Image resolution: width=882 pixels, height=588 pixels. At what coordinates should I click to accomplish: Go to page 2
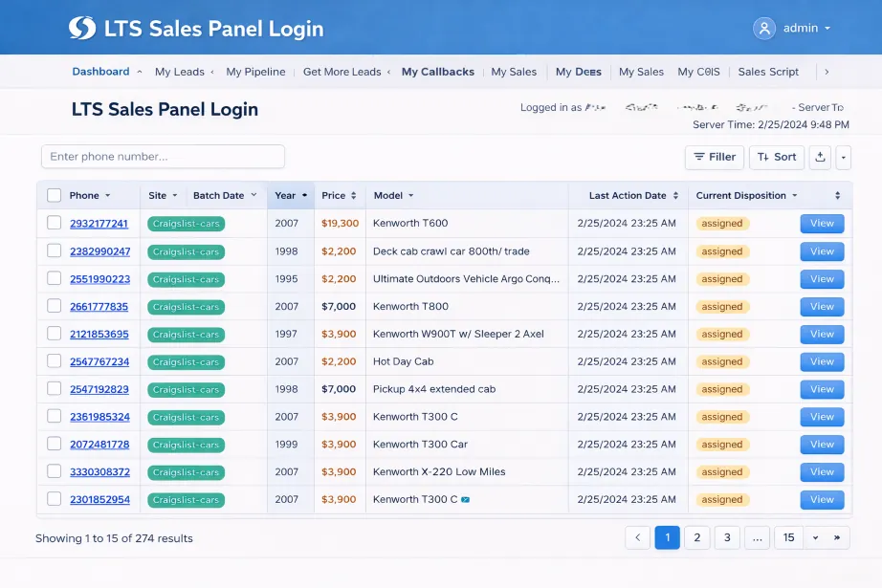point(697,538)
